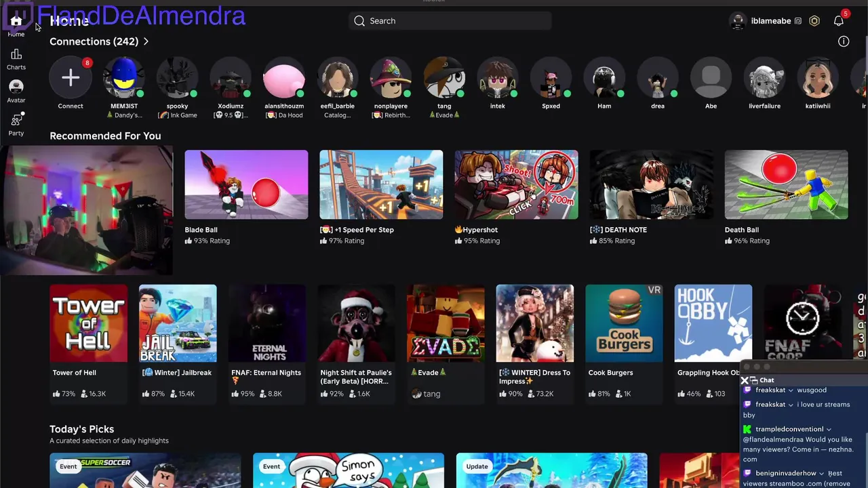Open liverfailure's connection avatar

[764, 77]
